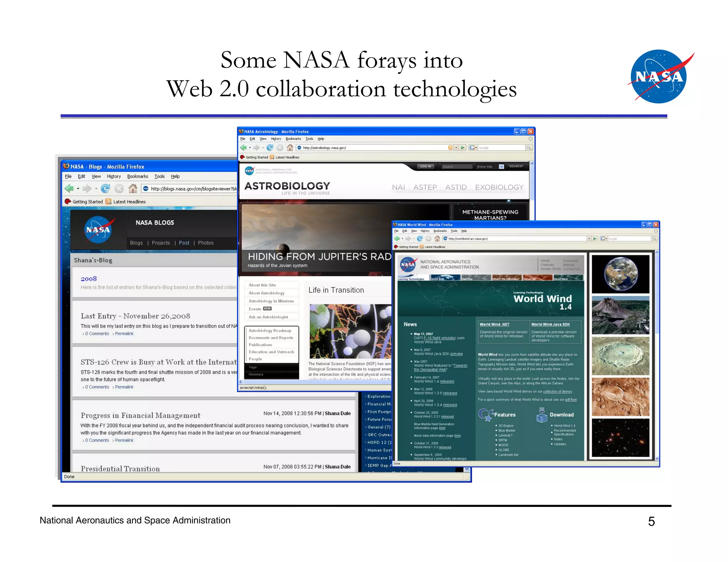Open Back history dropdown in Astrobiology window
The width and height of the screenshot is (728, 562).
(250, 148)
